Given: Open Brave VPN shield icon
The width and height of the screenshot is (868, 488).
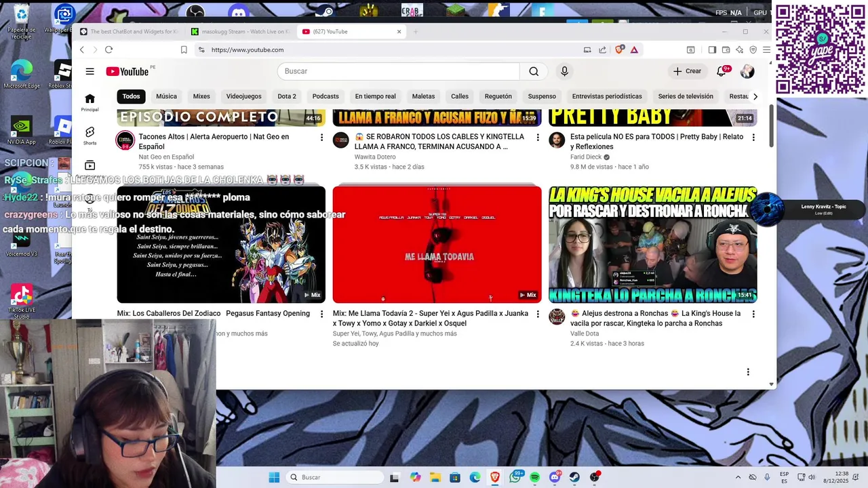Looking at the screenshot, I should (753, 49).
